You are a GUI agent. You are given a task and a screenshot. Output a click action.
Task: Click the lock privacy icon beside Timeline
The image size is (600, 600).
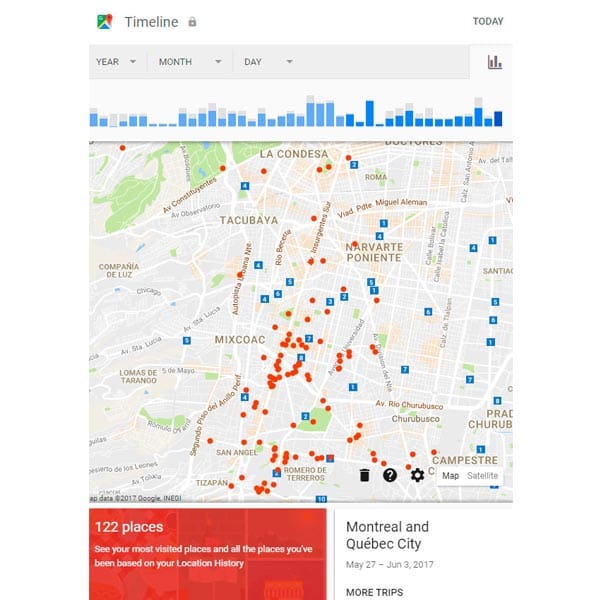pyautogui.click(x=192, y=22)
